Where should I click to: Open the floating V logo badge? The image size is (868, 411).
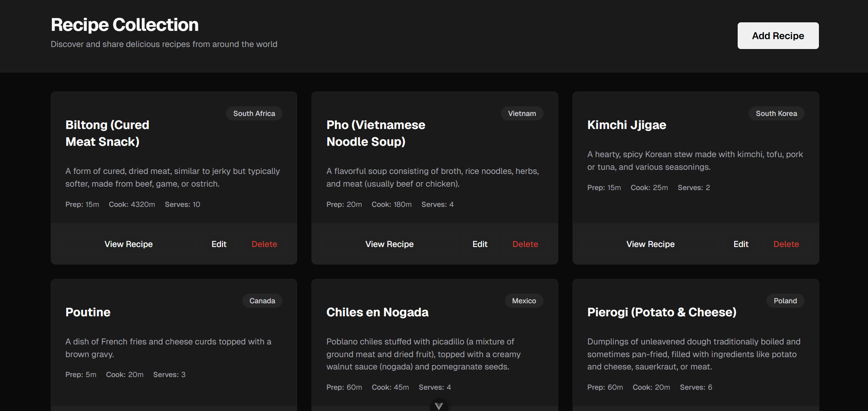[439, 405]
